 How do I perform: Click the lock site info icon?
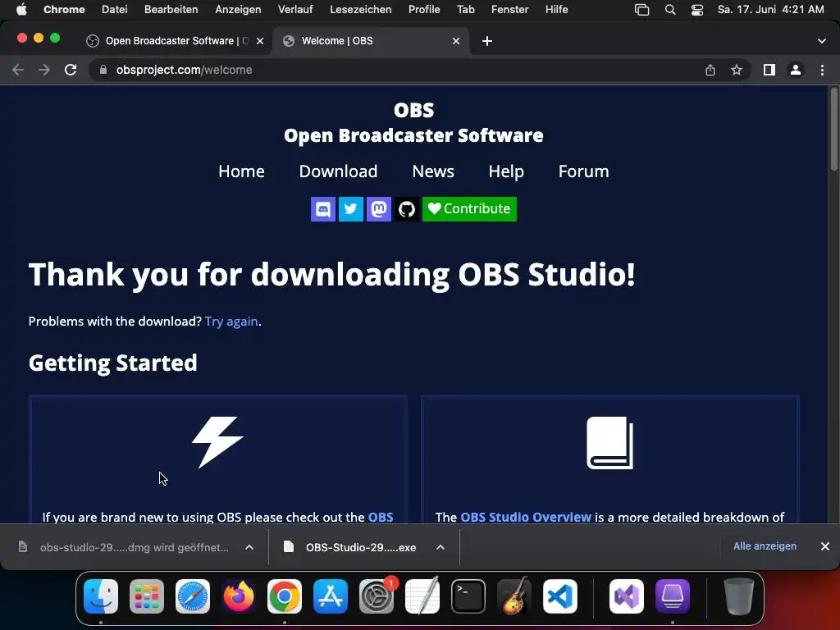click(103, 70)
